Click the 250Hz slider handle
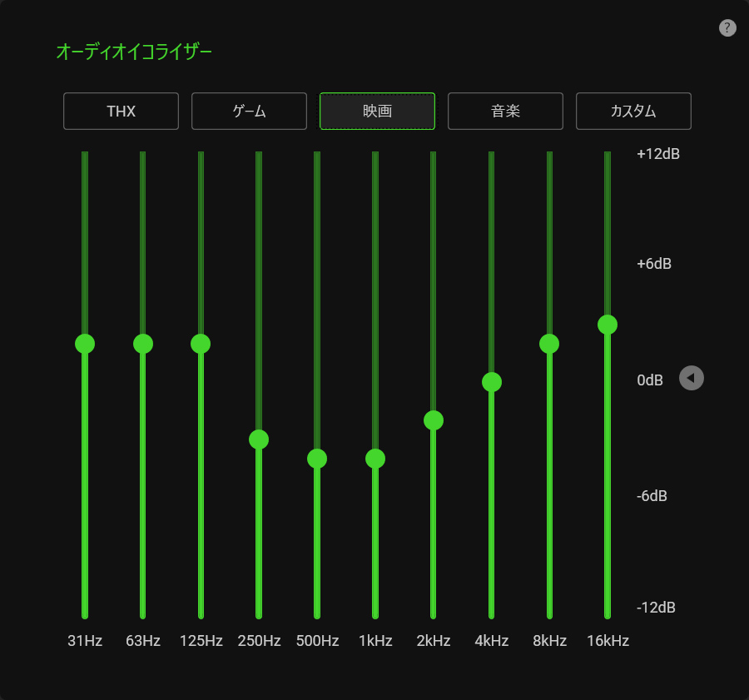This screenshot has height=700, width=749. [259, 439]
